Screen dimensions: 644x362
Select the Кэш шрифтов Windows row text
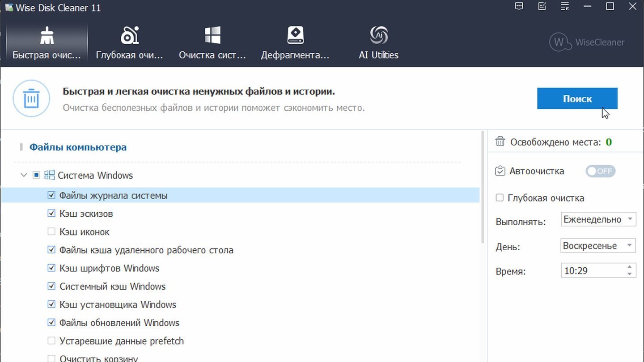click(x=110, y=268)
